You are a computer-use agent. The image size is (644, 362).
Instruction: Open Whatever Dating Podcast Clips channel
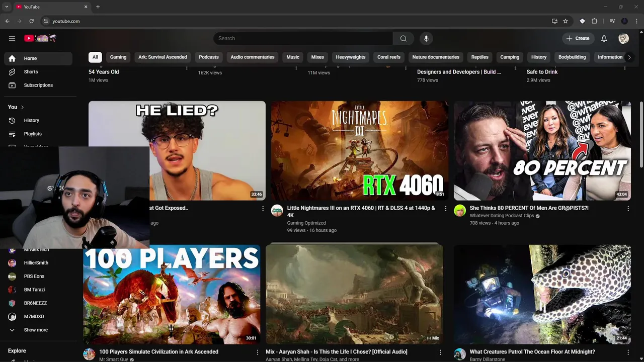point(502,216)
